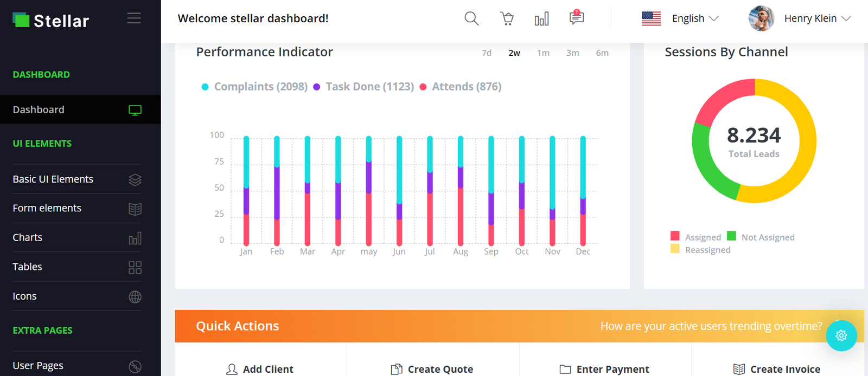Screen dimensions: 868x376
Task: Click the compass icon beside User Pages
Action: (x=135, y=366)
